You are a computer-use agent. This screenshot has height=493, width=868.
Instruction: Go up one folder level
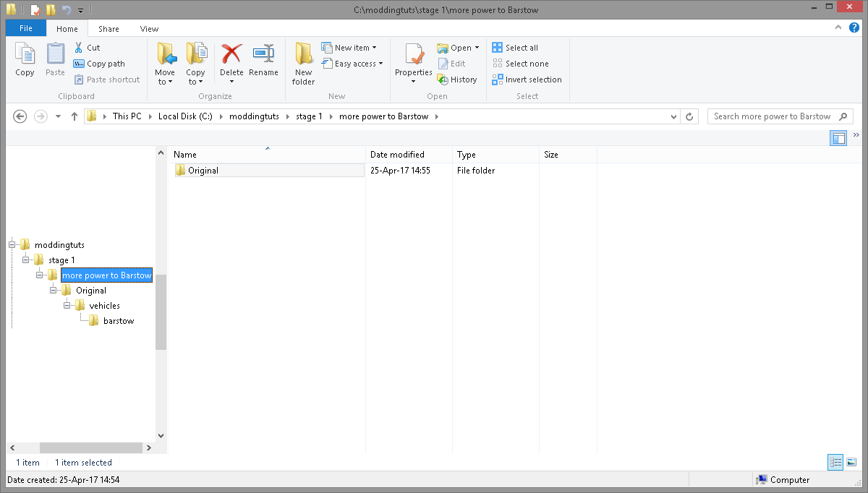coord(74,116)
